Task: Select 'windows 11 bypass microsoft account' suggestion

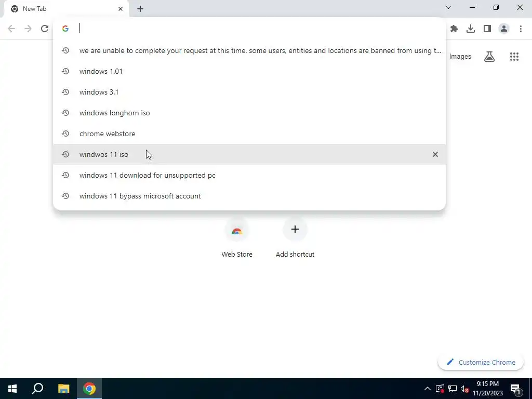Action: [x=249, y=196]
